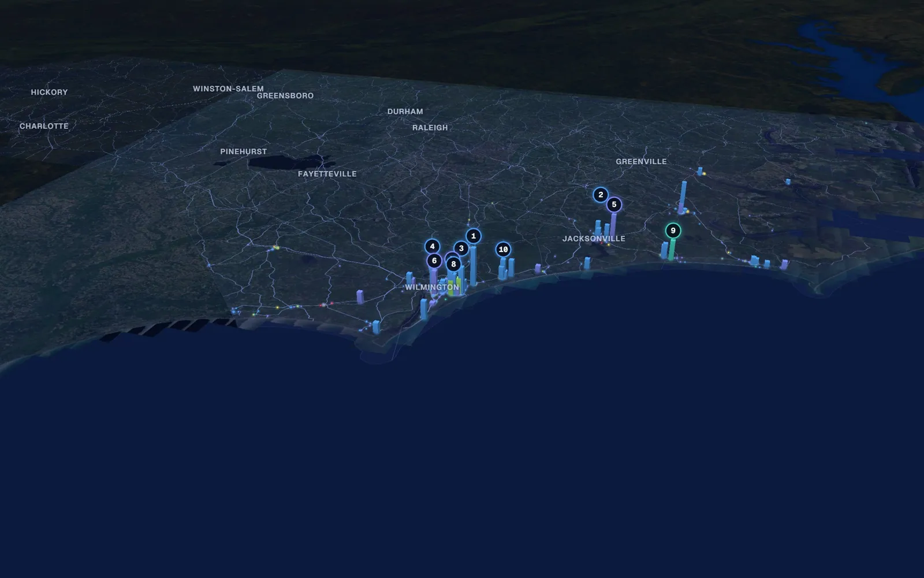Click the Jacksonville city label

coord(594,239)
